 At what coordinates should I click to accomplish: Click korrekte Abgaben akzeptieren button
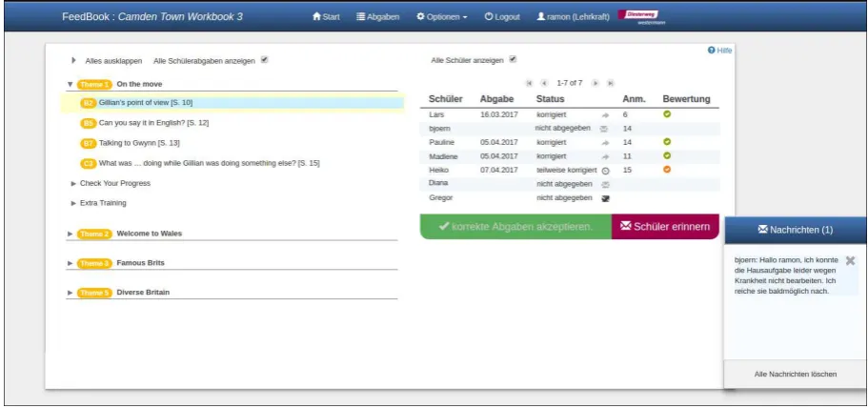click(515, 227)
